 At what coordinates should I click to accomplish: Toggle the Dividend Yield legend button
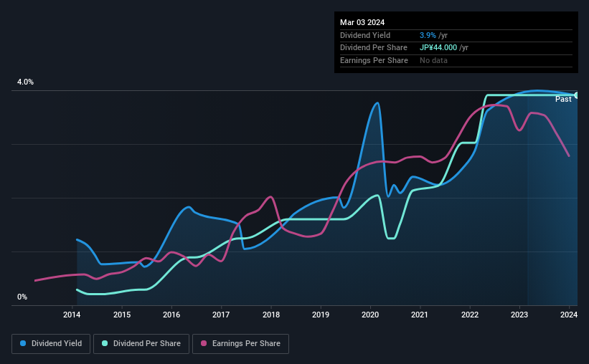tap(51, 343)
